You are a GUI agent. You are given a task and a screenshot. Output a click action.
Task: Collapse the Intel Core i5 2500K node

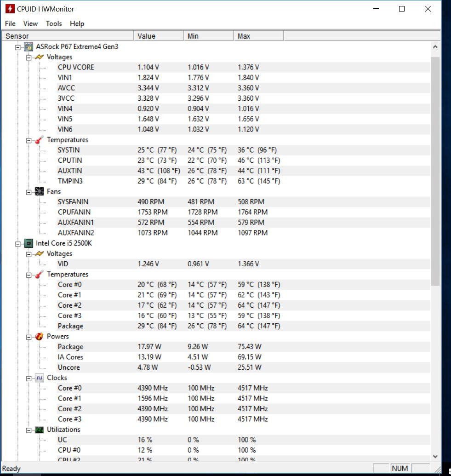click(18, 244)
